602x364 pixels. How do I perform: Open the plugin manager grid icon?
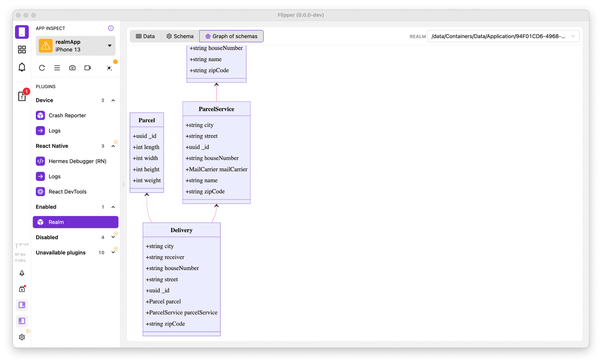click(x=22, y=49)
